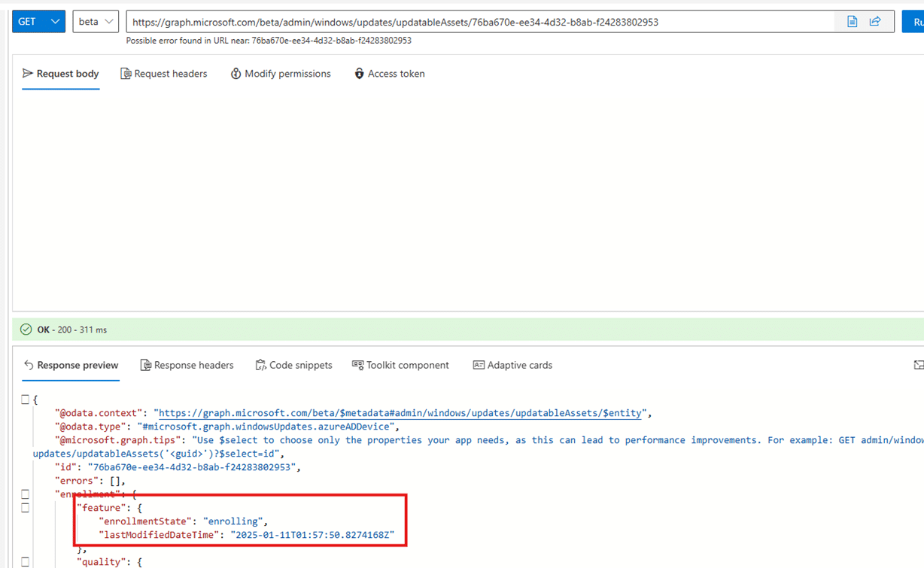Click the Run query button
This screenshot has height=568, width=924.
point(913,22)
